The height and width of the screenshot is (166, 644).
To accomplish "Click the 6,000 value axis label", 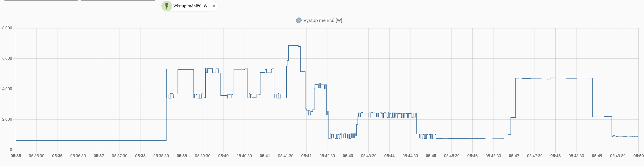I will [7, 58].
